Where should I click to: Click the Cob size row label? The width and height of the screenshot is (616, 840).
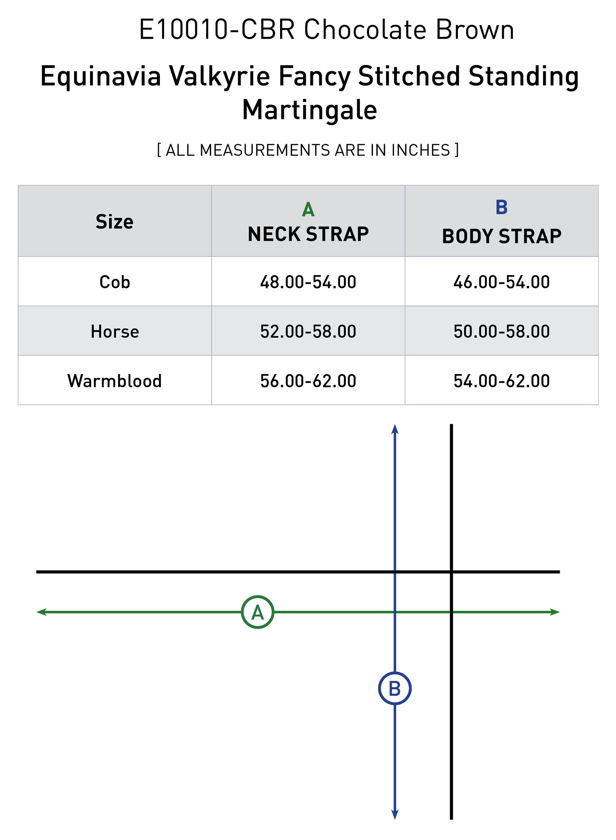pos(114,282)
